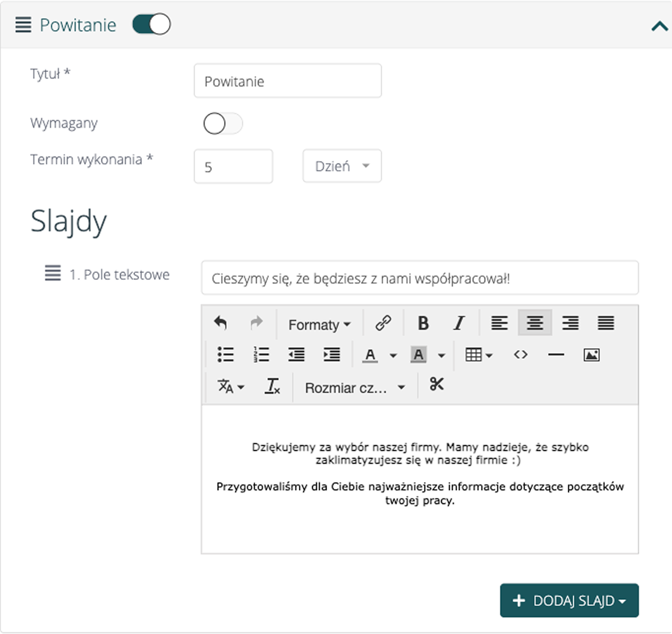Click the Tytuł input containing Powitanie

(288, 81)
